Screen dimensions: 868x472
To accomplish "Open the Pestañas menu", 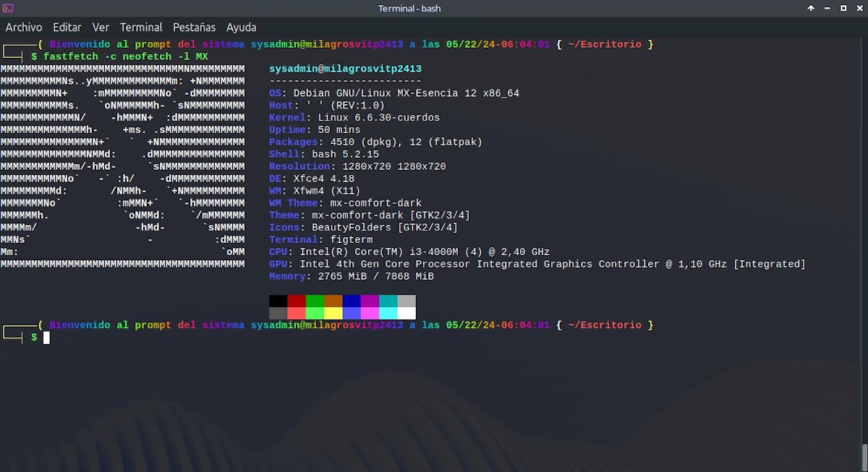I will click(194, 27).
